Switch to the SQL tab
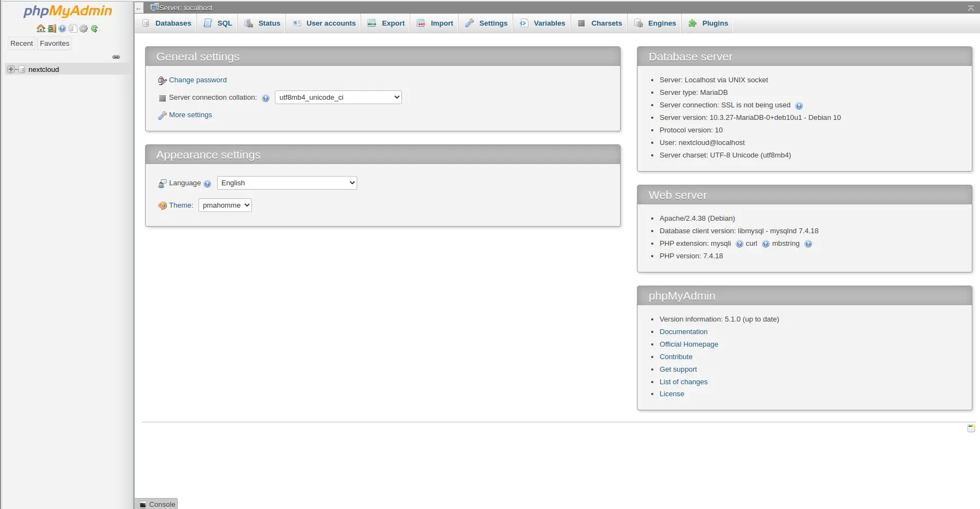This screenshot has height=509, width=980. pyautogui.click(x=217, y=23)
